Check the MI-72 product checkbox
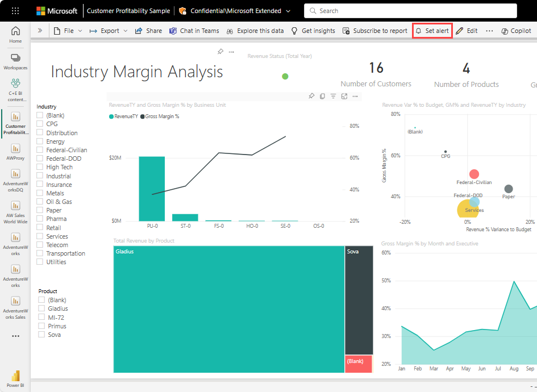The image size is (537, 392). pos(41,317)
